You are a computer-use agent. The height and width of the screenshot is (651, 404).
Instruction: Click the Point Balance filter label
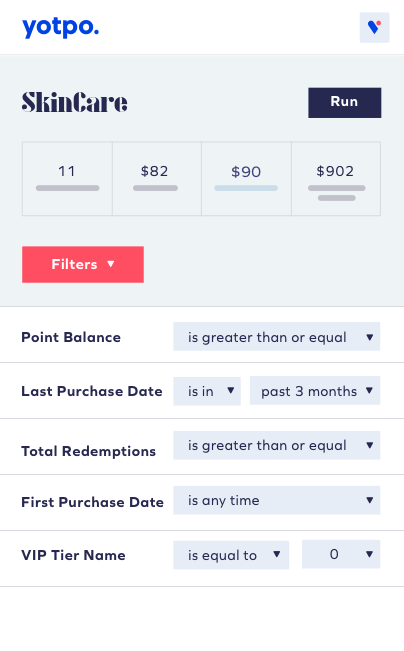click(71, 337)
